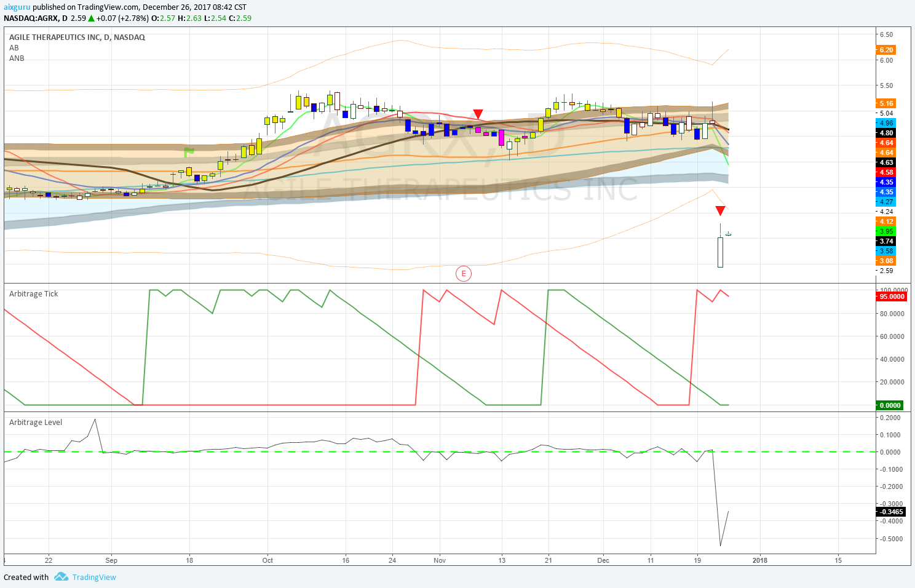This screenshot has height=588, width=915.
Task: Click the 5.50 price axis value
Action: click(886, 85)
